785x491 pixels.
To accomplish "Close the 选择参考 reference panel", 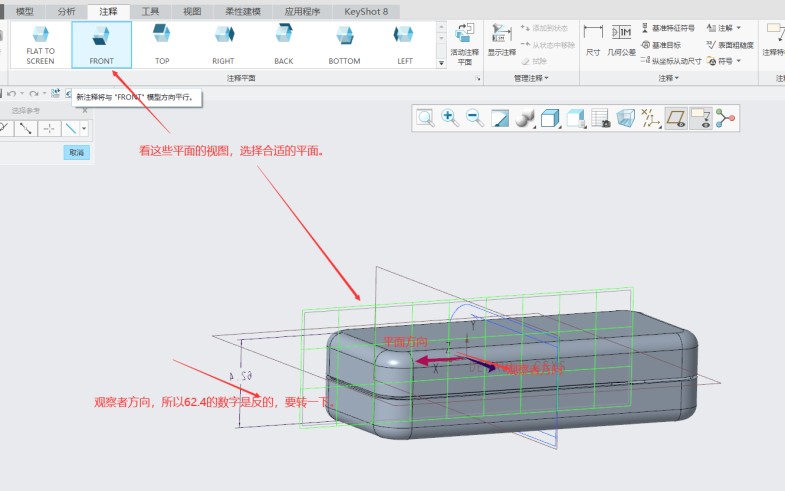I will pos(85,110).
